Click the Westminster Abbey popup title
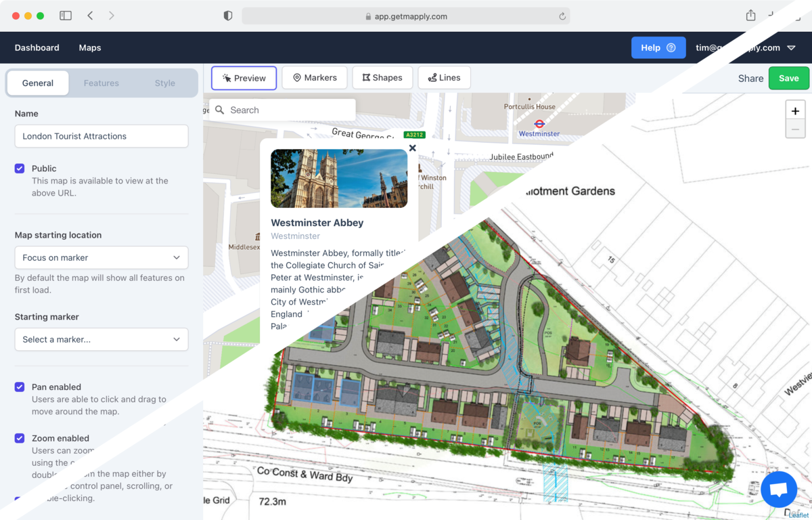The image size is (812, 520). click(317, 223)
